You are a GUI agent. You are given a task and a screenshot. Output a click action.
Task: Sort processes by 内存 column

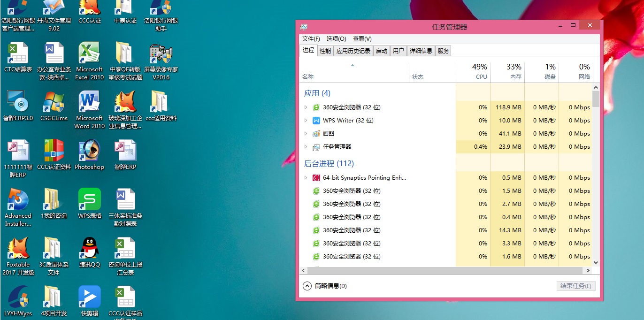pyautogui.click(x=507, y=72)
